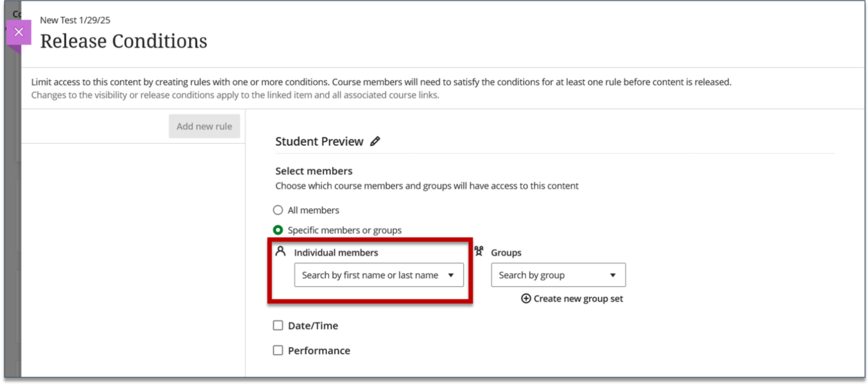Image resolution: width=868 pixels, height=385 pixels.
Task: Enable the Date/Time condition checkbox
Action: coord(278,326)
